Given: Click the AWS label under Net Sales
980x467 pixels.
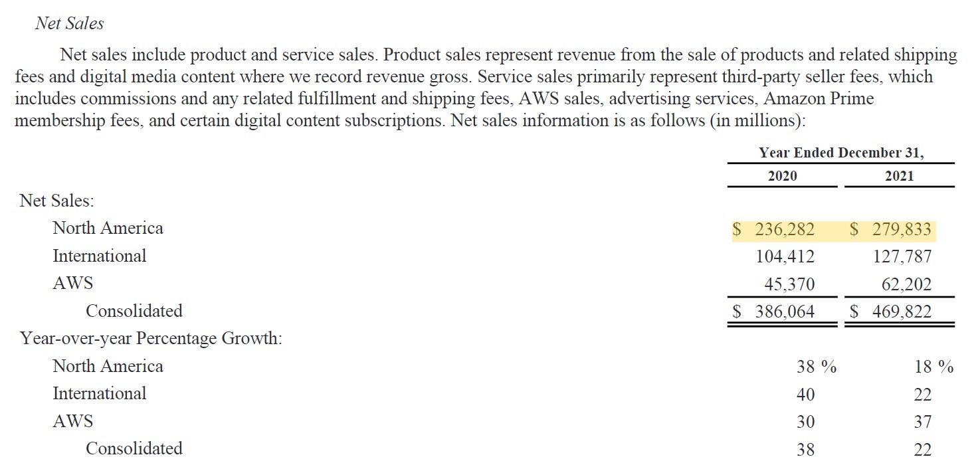Looking at the screenshot, I should tap(73, 284).
